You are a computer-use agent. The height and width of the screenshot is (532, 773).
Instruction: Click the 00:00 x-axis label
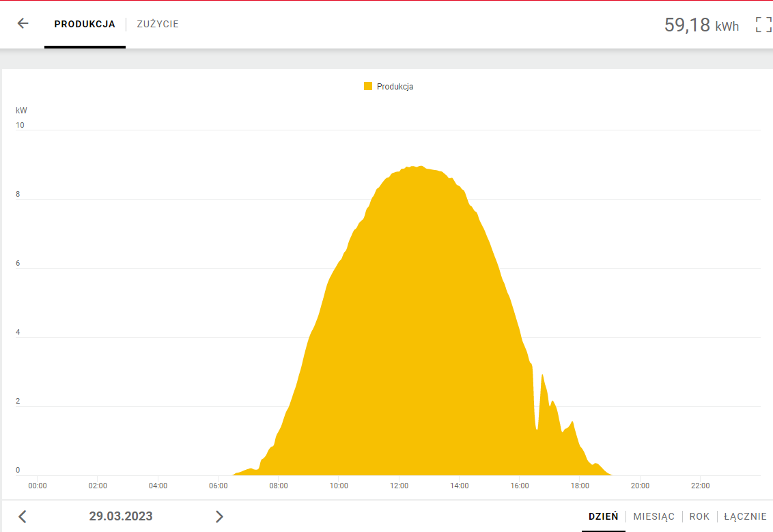tap(38, 486)
